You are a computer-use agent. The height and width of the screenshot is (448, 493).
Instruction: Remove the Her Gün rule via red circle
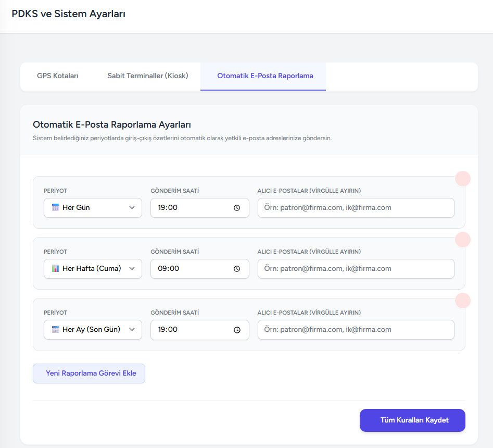click(463, 179)
